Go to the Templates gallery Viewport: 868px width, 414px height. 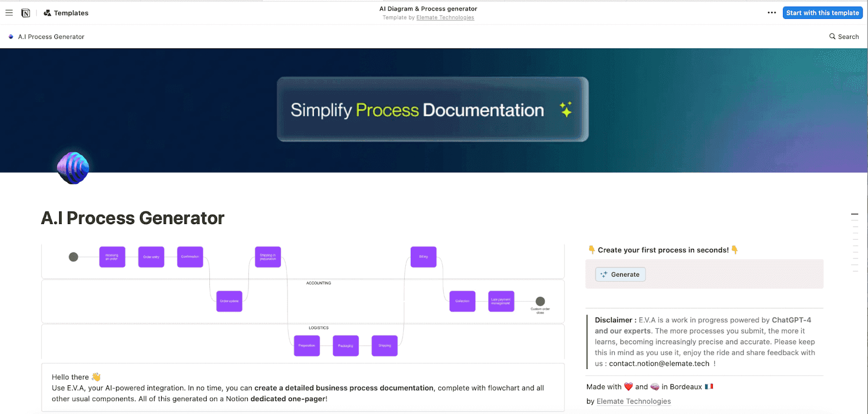tap(66, 13)
